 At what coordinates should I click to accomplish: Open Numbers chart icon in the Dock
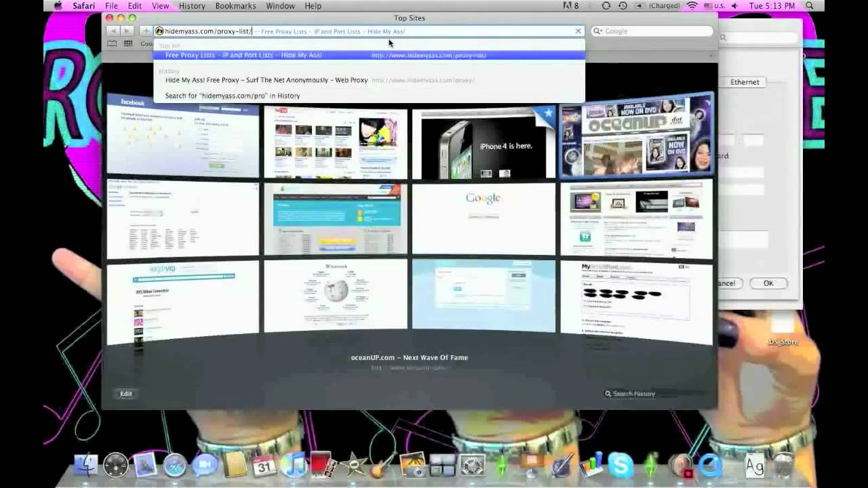pyautogui.click(x=591, y=465)
